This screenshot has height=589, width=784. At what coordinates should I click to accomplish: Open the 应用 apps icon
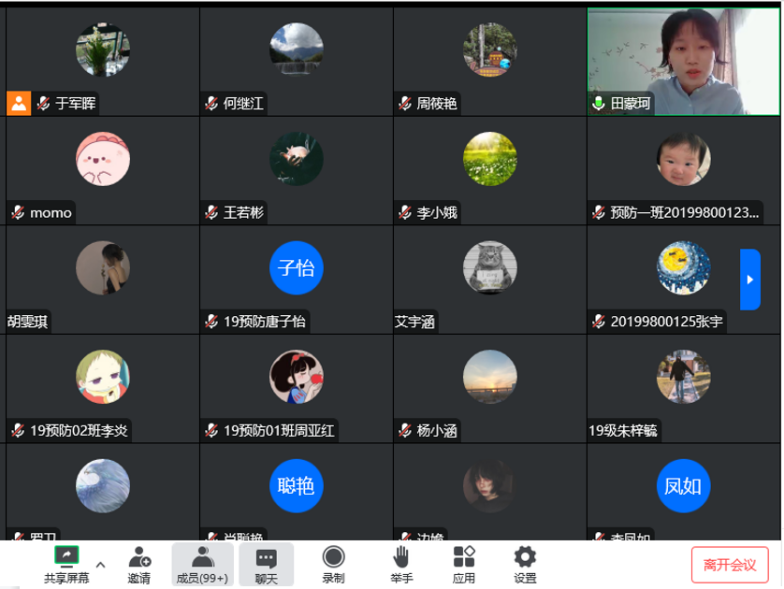click(x=464, y=557)
